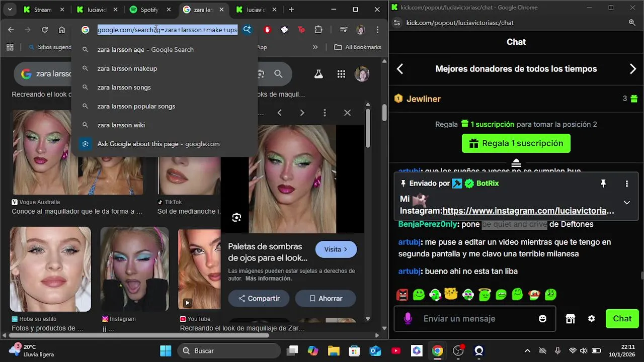Click the Visita button

pos(336,249)
